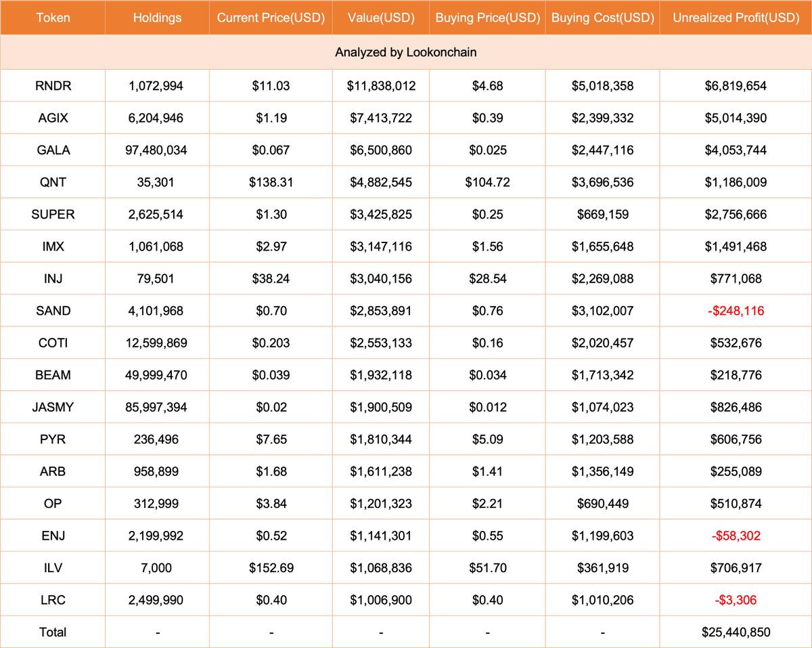Select the COTI token cell
The image size is (812, 648).
click(x=53, y=343)
